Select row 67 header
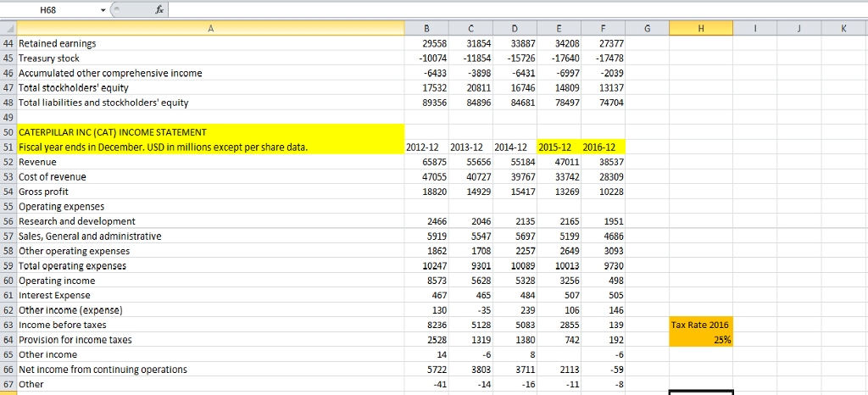Image resolution: width=868 pixels, height=395 pixels. point(8,384)
